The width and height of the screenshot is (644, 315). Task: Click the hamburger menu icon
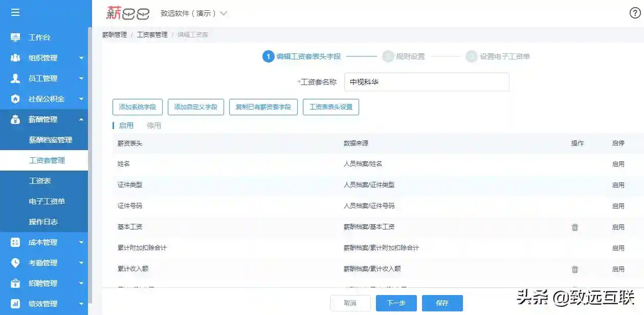click(15, 12)
